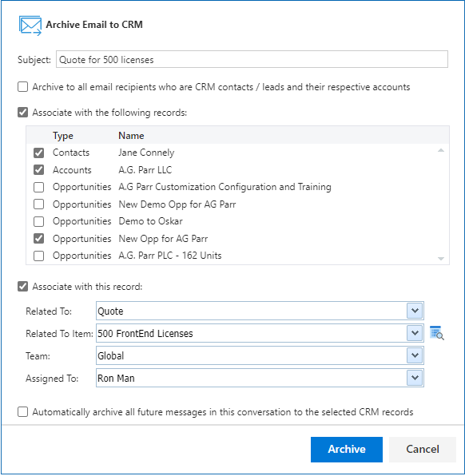Viewport: 465px width, 476px height.
Task: Toggle the Jane Connely contact checkbox
Action: (x=38, y=153)
